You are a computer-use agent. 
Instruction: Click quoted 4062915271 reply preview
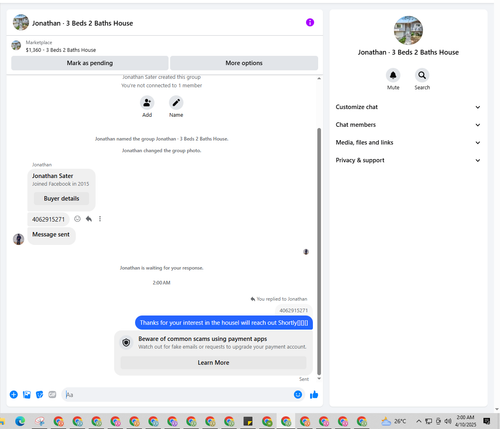pos(294,310)
